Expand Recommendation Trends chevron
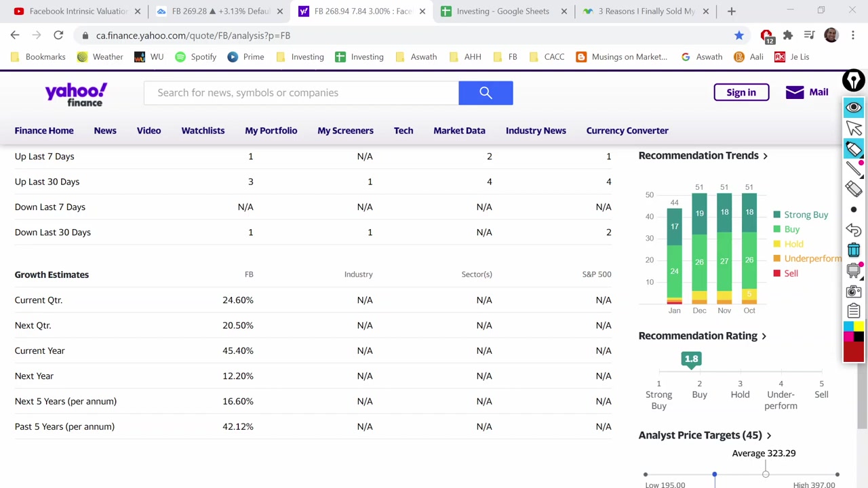Screen dimensions: 868x488 coord(765,156)
